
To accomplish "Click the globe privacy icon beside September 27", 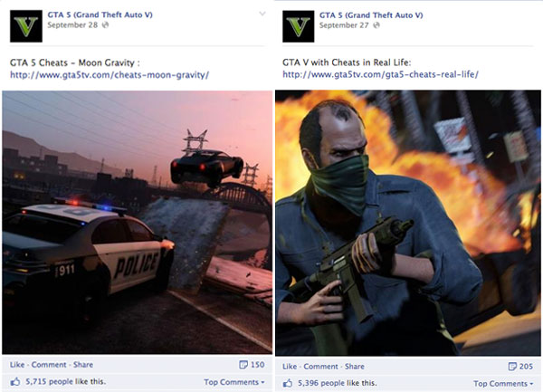I will pos(376,25).
